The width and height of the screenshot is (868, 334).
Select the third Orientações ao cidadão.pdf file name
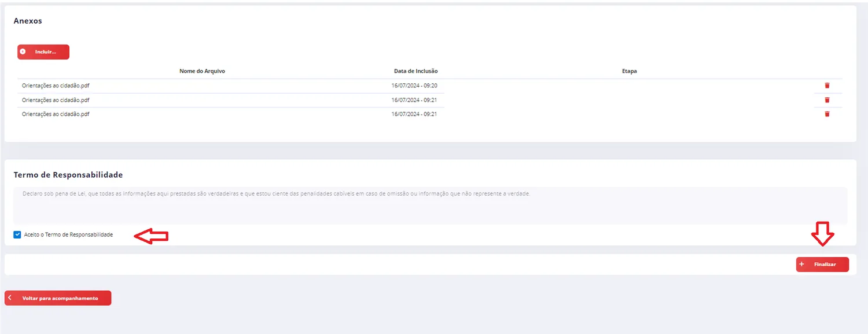pos(56,114)
